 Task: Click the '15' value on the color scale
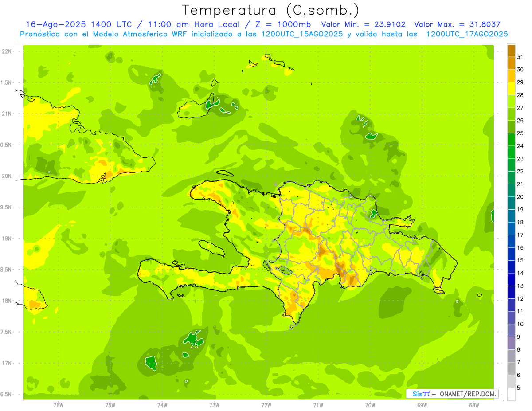point(520,260)
